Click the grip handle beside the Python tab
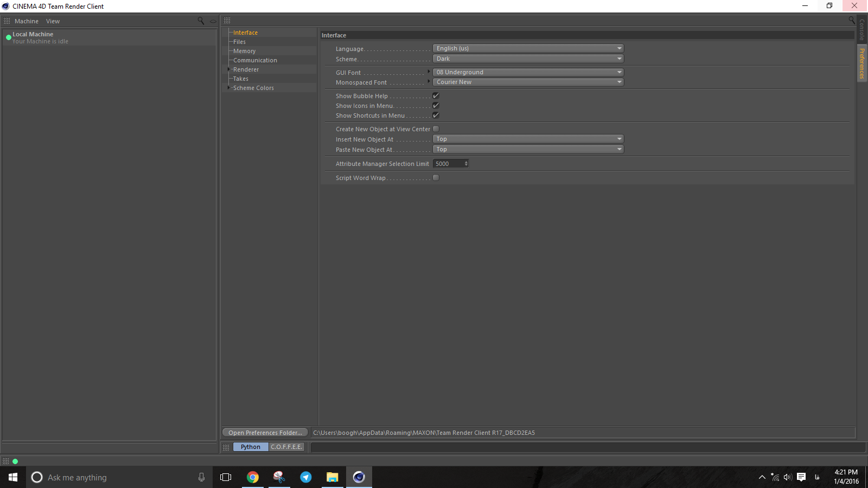The height and width of the screenshot is (488, 868). (226, 447)
